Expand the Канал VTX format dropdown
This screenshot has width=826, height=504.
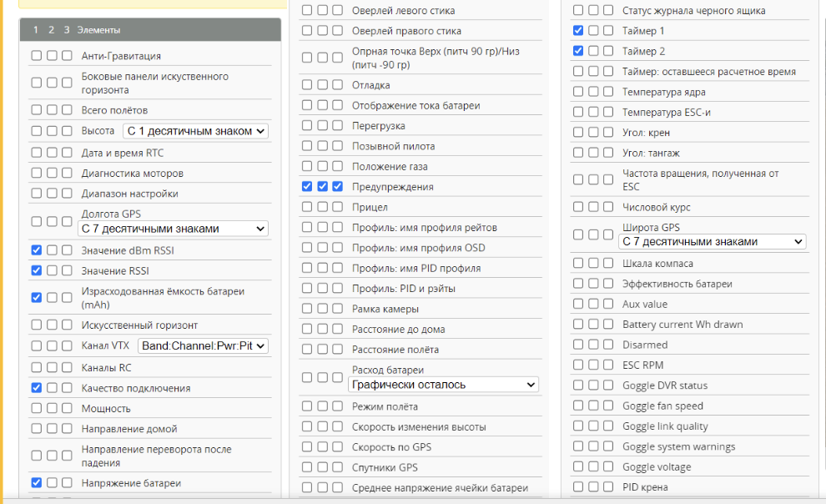tap(203, 345)
